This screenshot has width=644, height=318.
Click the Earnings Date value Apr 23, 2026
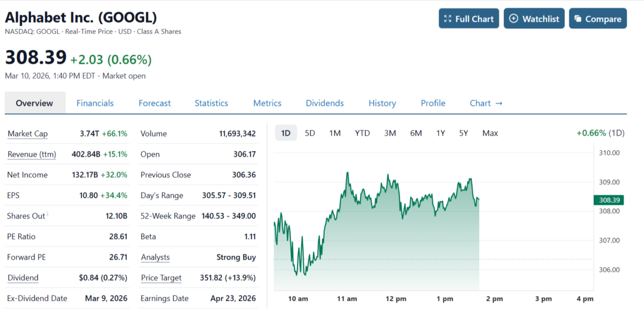(x=233, y=298)
